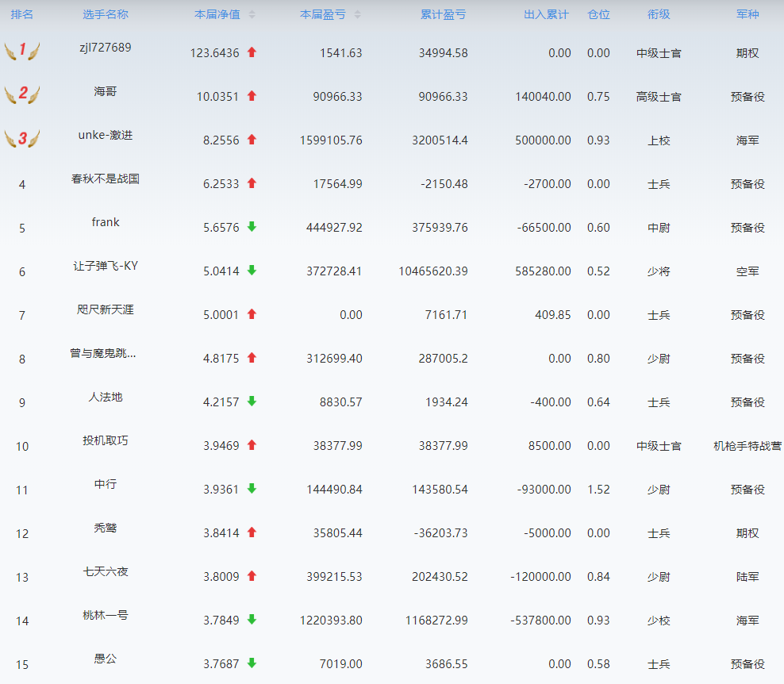
Task: Click red up arrow next to 6.2533
Action: click(252, 183)
